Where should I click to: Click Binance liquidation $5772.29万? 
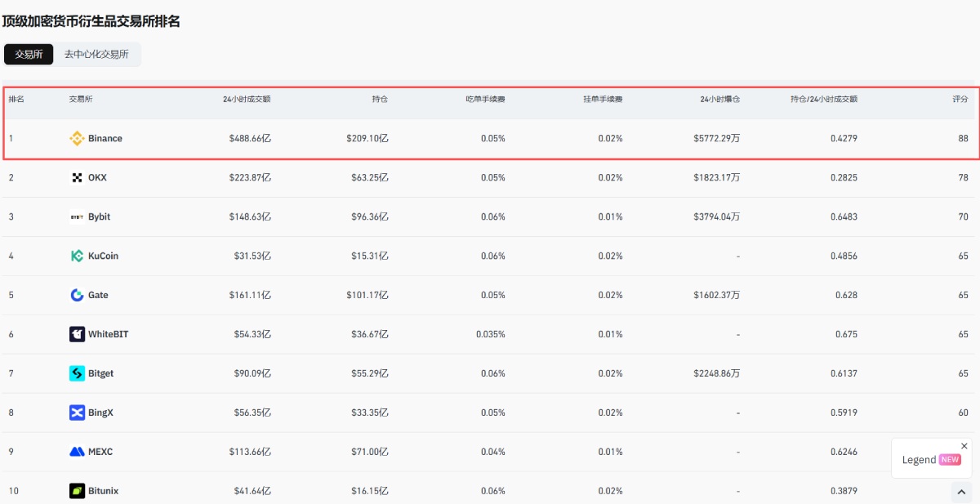point(717,139)
